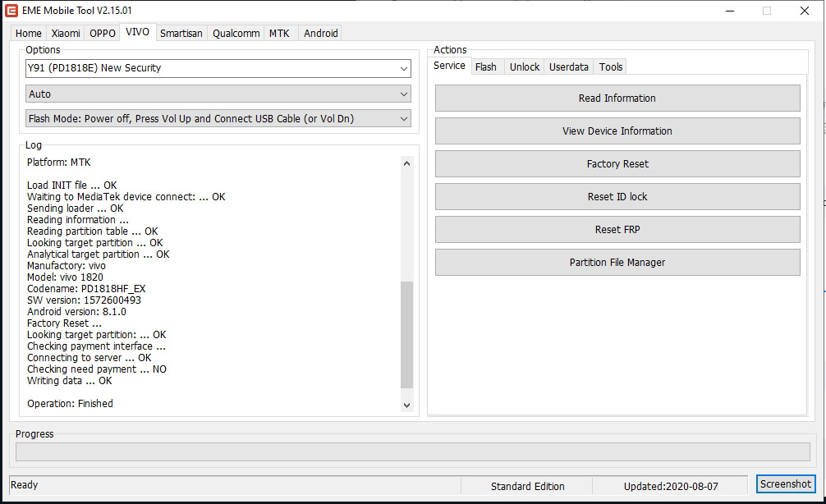
Task: Open the Partition File Manager
Action: pos(617,263)
